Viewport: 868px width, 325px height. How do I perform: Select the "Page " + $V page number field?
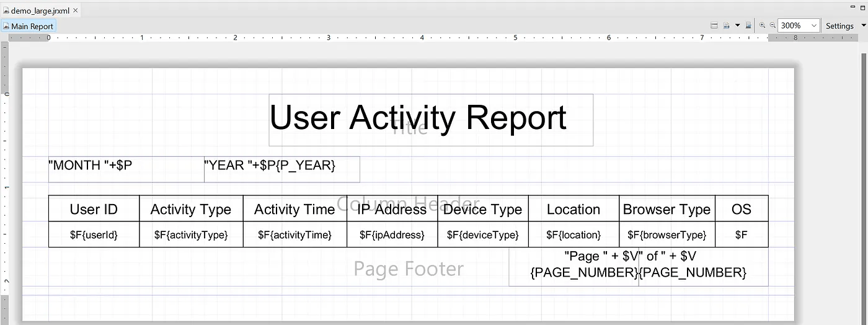(574, 267)
